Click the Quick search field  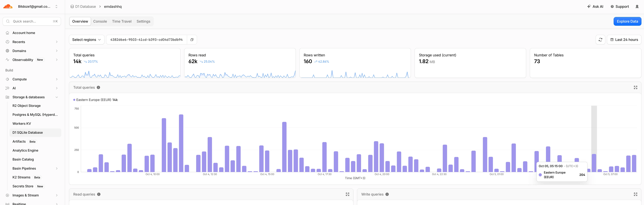32,21
